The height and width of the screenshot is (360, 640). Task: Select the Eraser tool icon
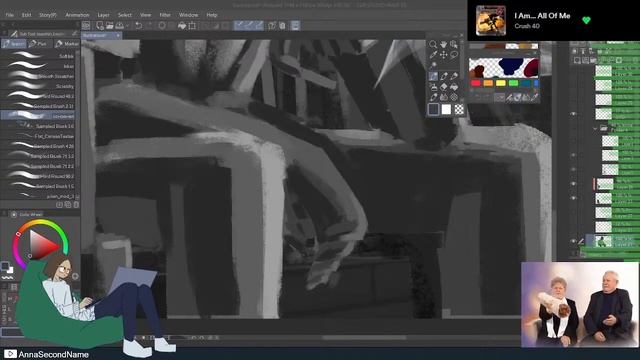tap(444, 87)
